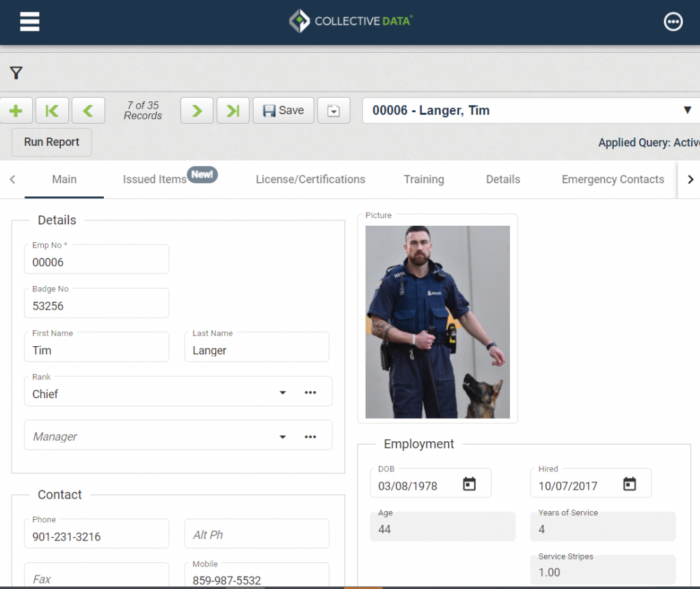Expand the Manager dropdown arrow
Screen dimensions: 700x589
coord(283,437)
